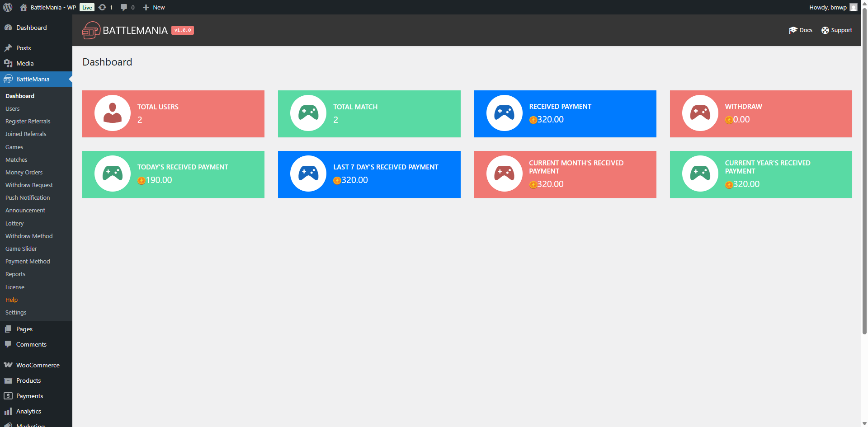Open Push Notification in the sidebar

pos(28,198)
